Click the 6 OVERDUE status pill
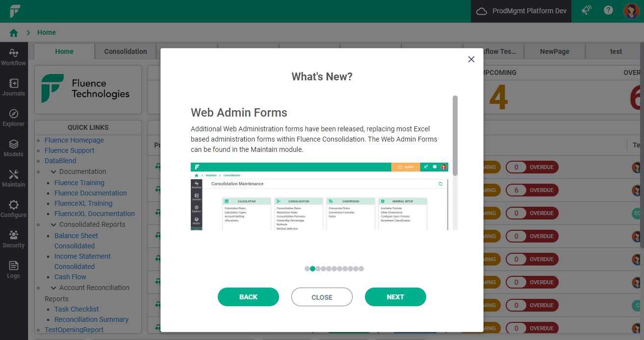The width and height of the screenshot is (644, 340). pyautogui.click(x=532, y=190)
